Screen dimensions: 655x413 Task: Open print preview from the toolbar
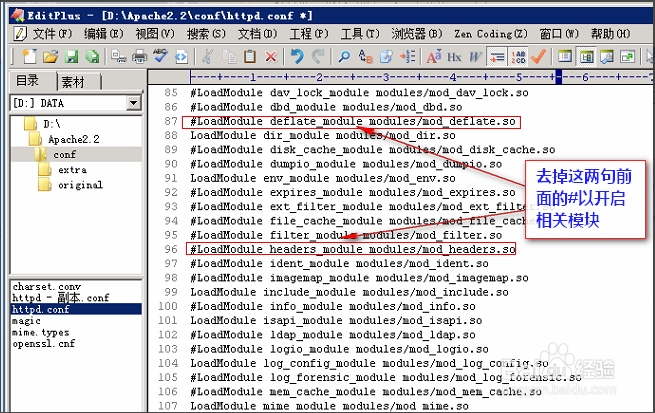[x=119, y=56]
